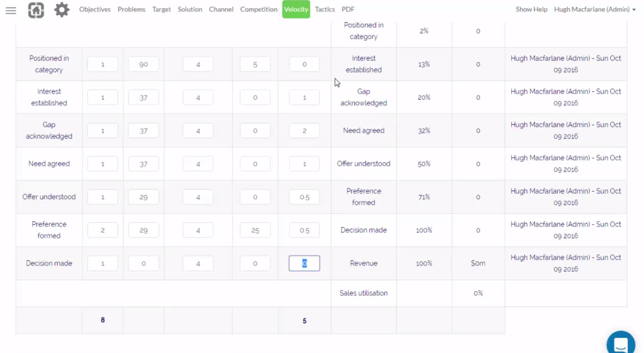The width and height of the screenshot is (644, 353).
Task: Select the 20% conversion value
Action: coord(424,97)
